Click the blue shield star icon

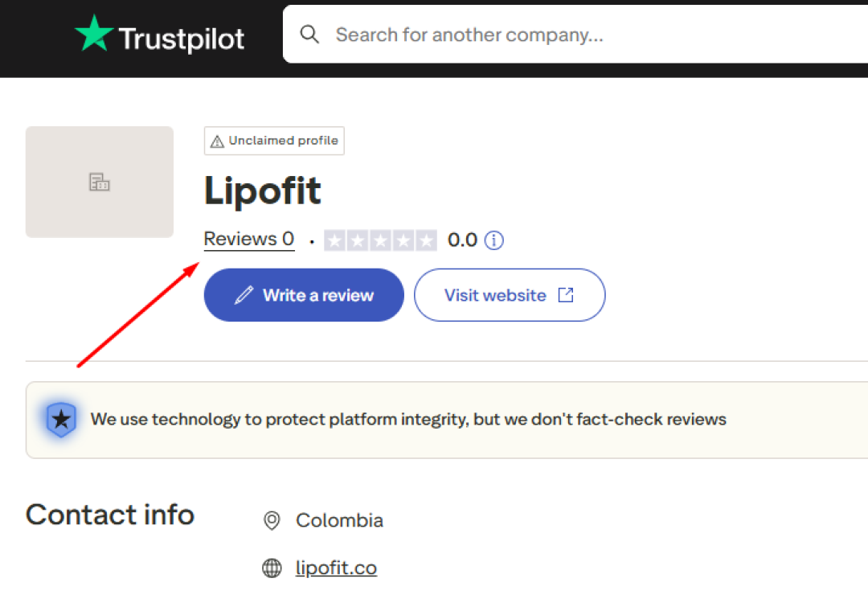click(x=61, y=419)
